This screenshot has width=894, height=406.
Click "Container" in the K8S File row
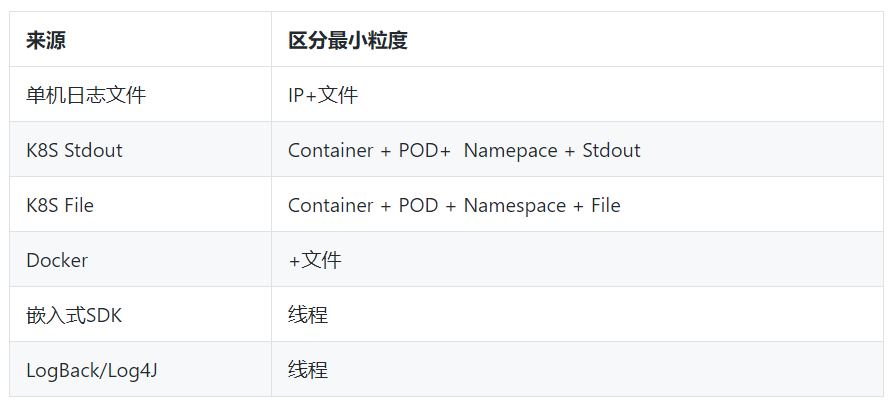330,205
